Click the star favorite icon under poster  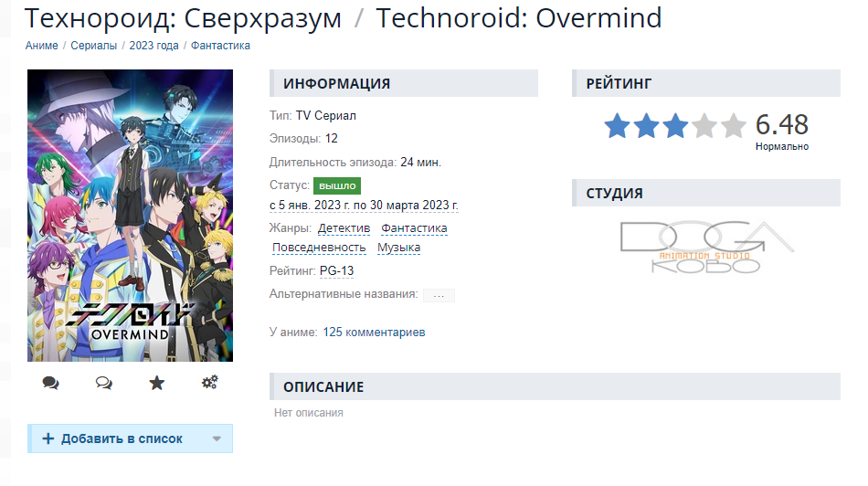(x=156, y=383)
